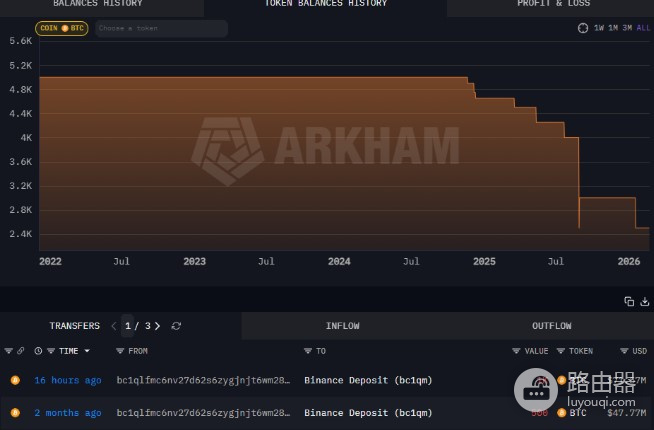Switch to the Profit & Loss tab
Image resolution: width=654 pixels, height=430 pixels.
tap(553, 5)
